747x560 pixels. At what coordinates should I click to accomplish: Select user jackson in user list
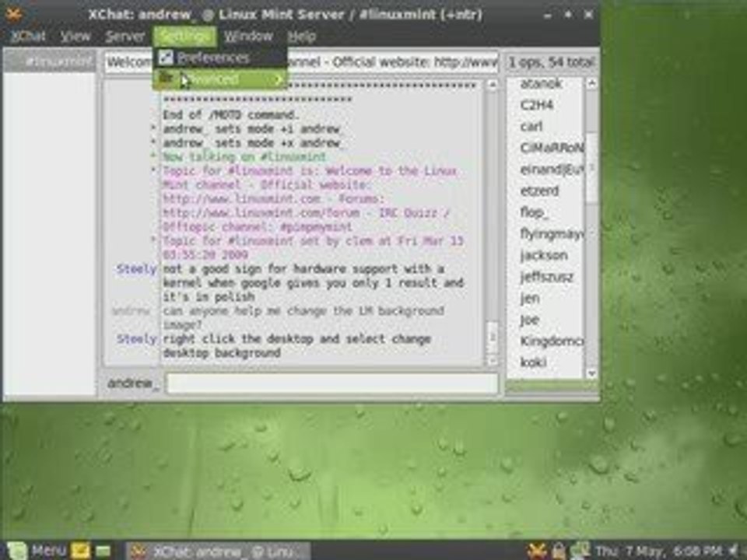click(x=544, y=256)
